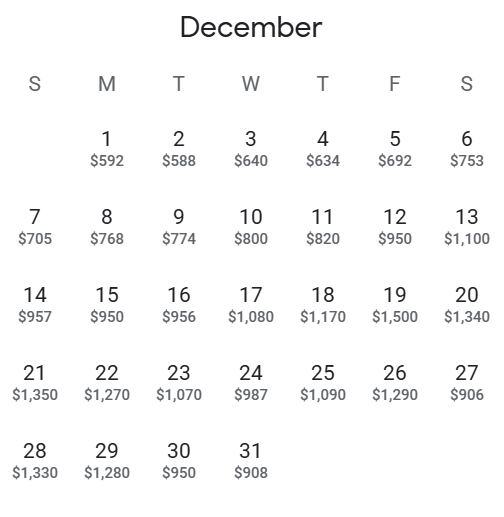
Task: Choose December 10 at $800
Action: pyautogui.click(x=251, y=227)
